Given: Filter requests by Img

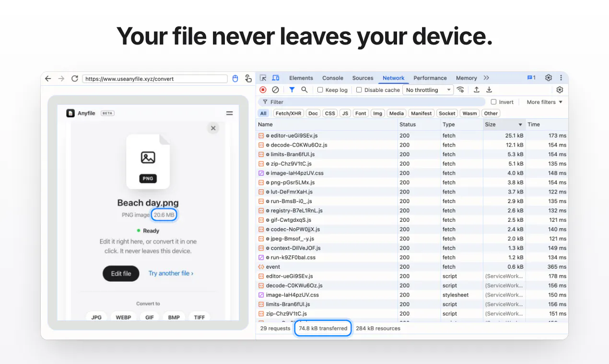Looking at the screenshot, I should (x=378, y=114).
